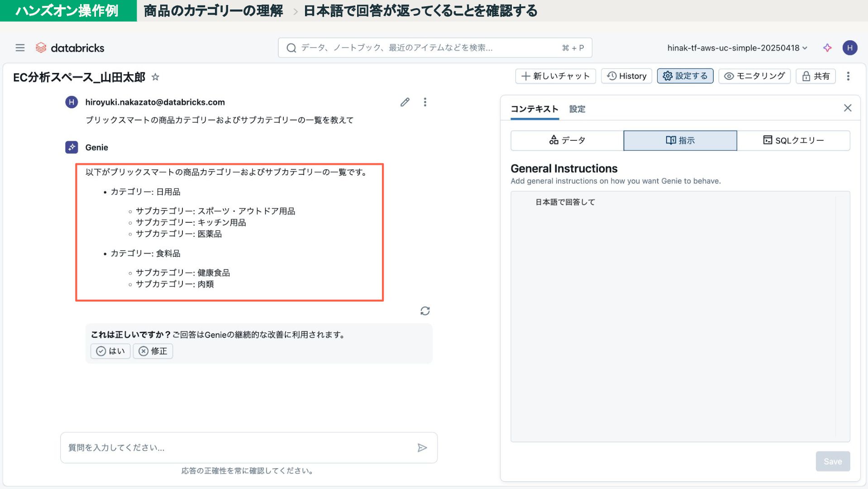Viewport: 868px width, 489px height.
Task: Favorite the EC分析スペース_山田太郎 space with star
Action: click(x=155, y=77)
